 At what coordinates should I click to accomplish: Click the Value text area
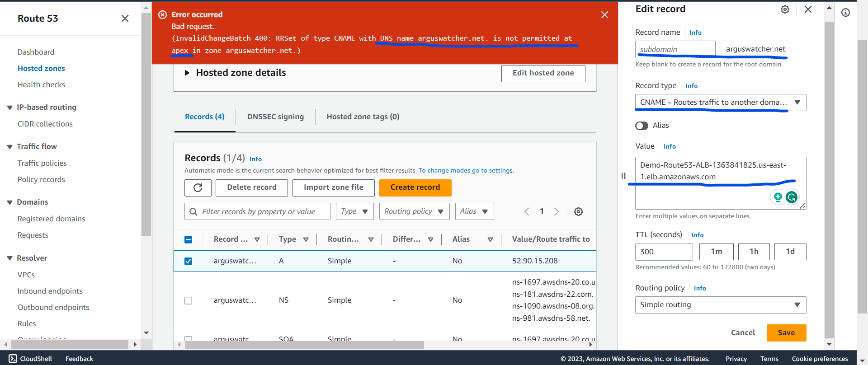point(721,183)
